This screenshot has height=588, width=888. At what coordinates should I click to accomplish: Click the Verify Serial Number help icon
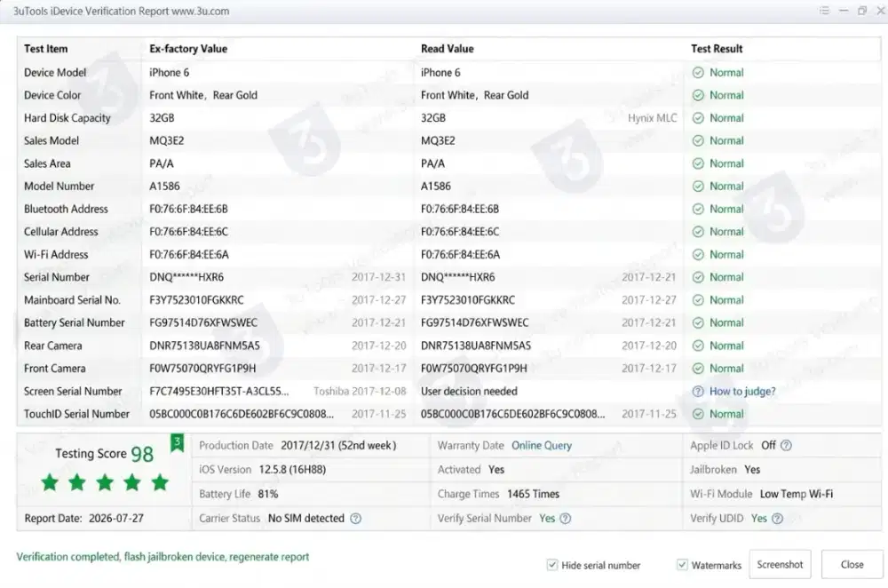coord(565,519)
